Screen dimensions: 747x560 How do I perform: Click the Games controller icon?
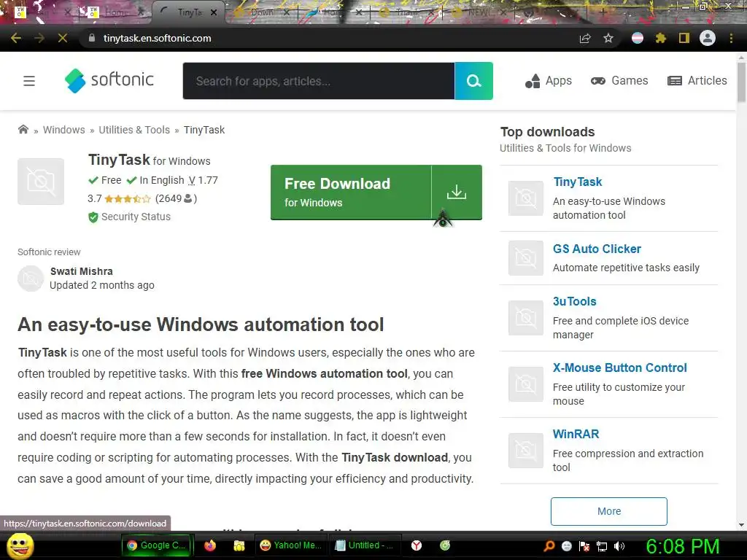click(x=598, y=81)
